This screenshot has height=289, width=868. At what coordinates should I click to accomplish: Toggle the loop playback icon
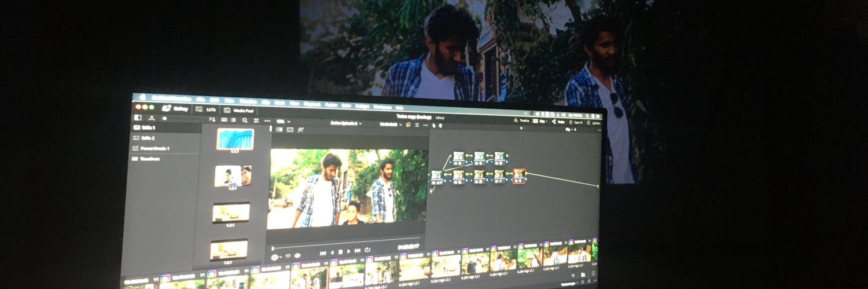367,250
